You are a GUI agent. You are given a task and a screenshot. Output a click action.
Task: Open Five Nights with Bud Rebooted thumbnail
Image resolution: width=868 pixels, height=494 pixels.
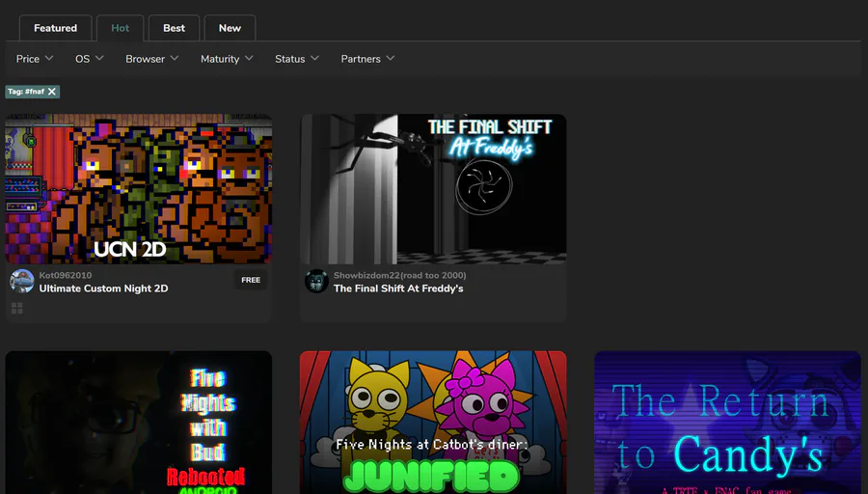[x=138, y=422]
